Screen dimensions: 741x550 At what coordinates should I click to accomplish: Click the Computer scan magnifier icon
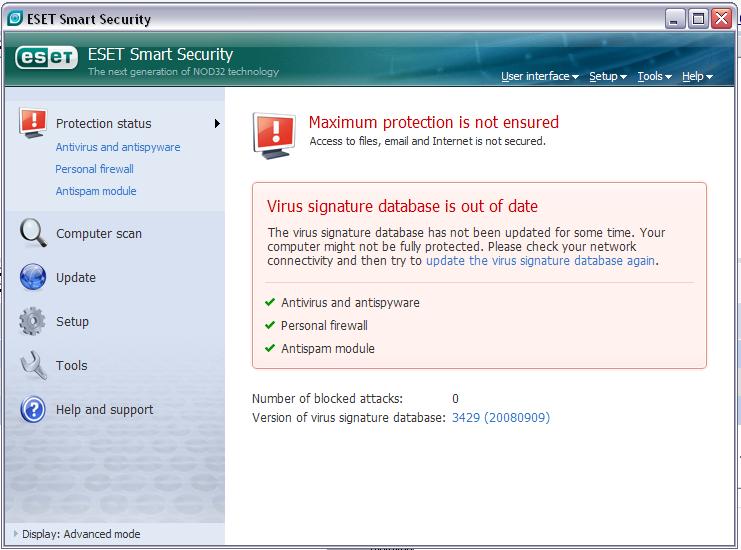pyautogui.click(x=33, y=233)
